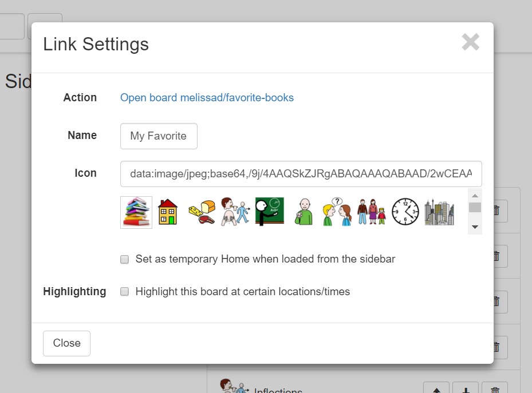Pick the two people talking question icon

pos(337,212)
